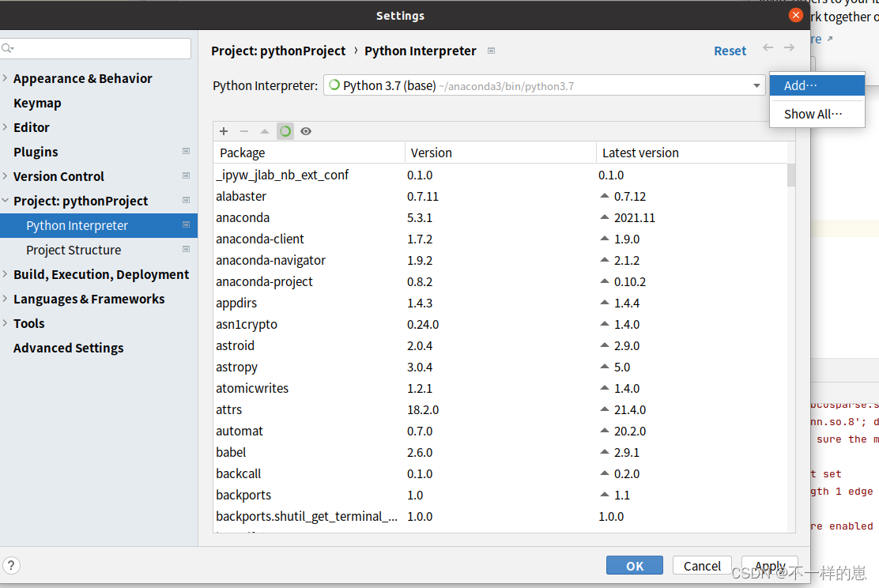Select the anaconda-project package row
The width and height of the screenshot is (879, 588).
point(500,281)
